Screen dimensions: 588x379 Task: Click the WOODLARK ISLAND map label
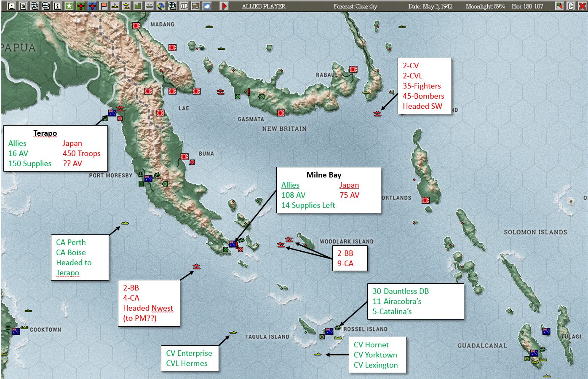[347, 242]
